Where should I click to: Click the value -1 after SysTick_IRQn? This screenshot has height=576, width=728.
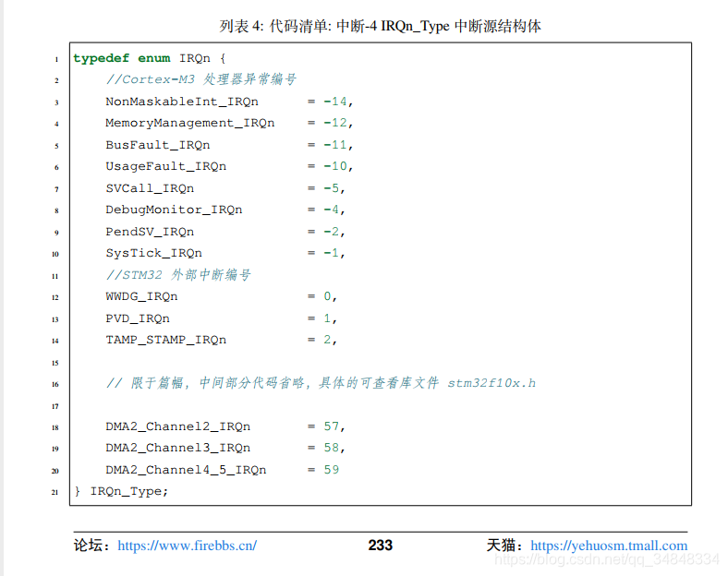(331, 253)
